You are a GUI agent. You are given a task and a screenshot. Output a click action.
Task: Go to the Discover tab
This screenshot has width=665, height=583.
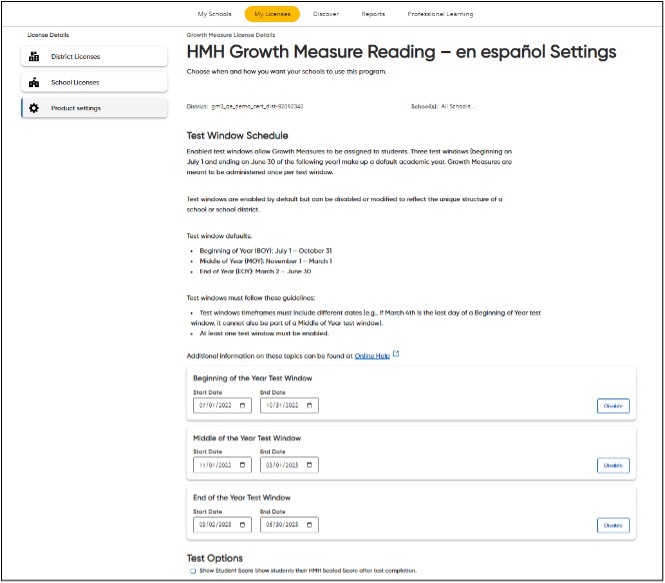326,14
